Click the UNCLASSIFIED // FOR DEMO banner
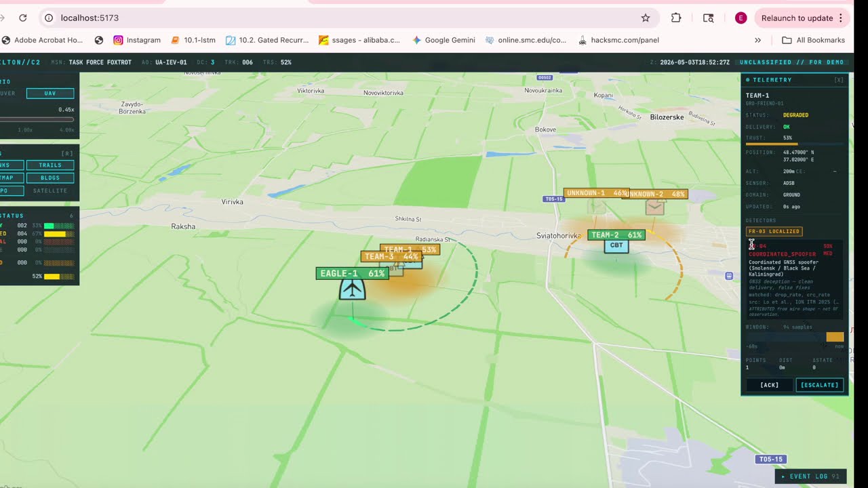 792,62
